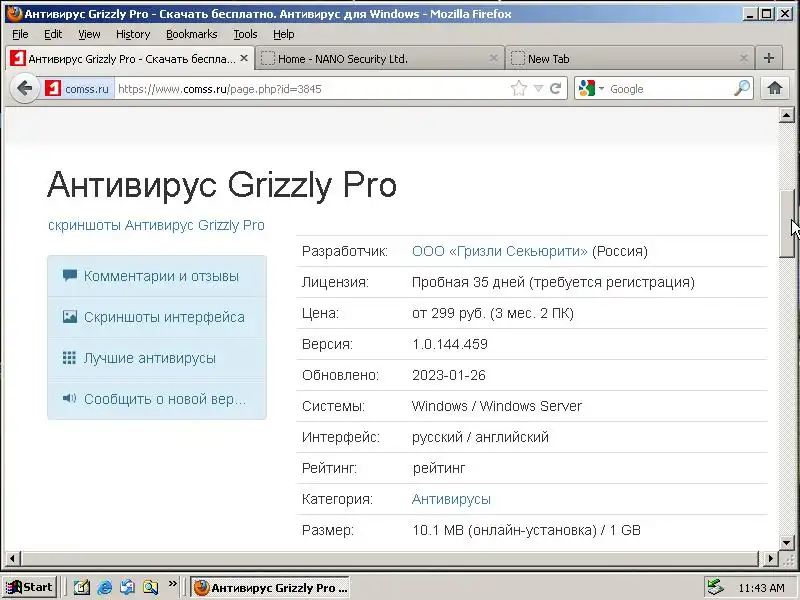Open Скриншоты интерфейса link
Viewport: 800px width, 600px height.
(x=164, y=317)
